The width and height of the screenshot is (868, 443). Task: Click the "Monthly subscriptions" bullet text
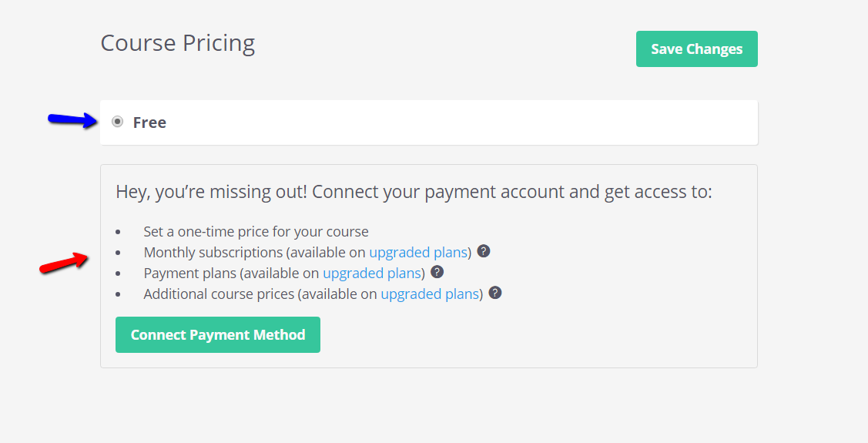pos(213,253)
